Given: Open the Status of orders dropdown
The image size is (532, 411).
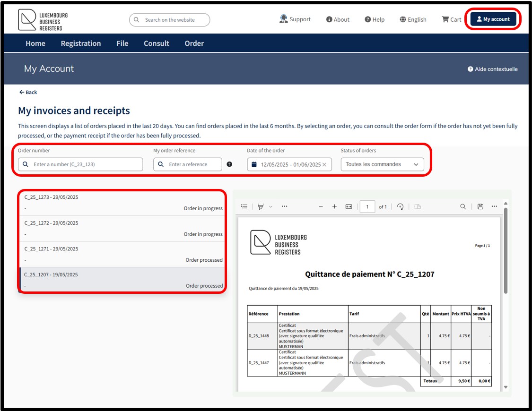Looking at the screenshot, I should [x=383, y=164].
